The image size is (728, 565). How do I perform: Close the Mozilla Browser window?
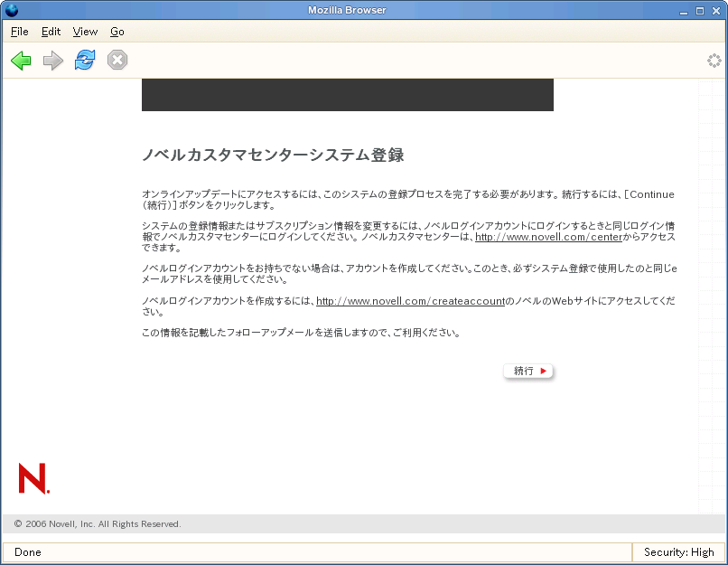[x=715, y=10]
